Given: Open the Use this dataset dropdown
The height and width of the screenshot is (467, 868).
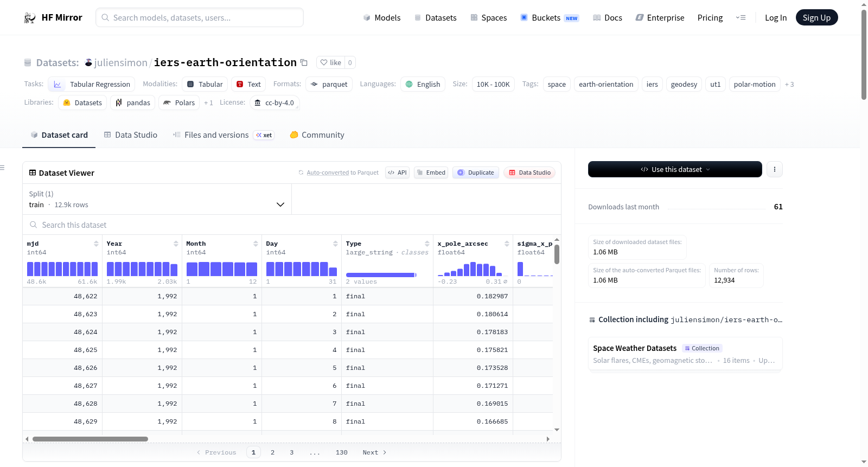Looking at the screenshot, I should pyautogui.click(x=675, y=169).
